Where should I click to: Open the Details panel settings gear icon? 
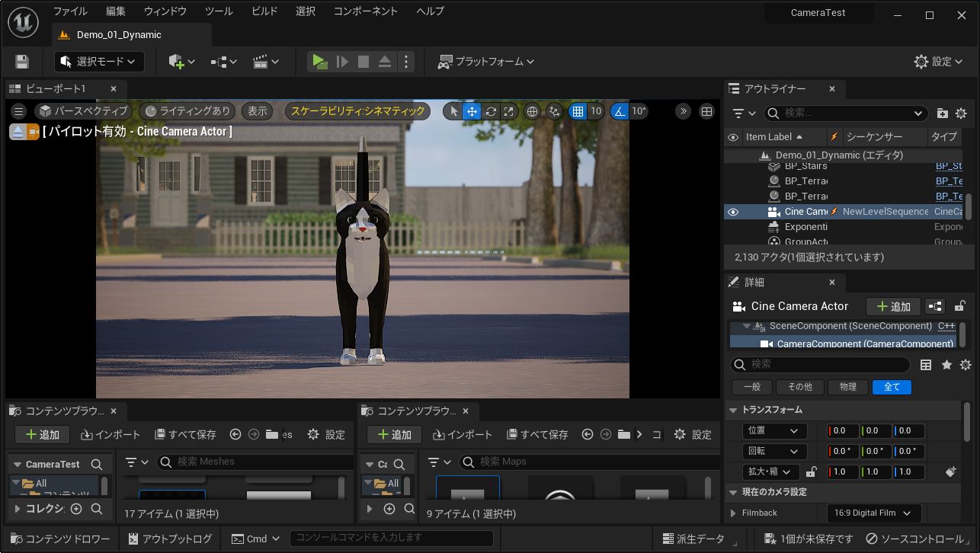coord(965,365)
